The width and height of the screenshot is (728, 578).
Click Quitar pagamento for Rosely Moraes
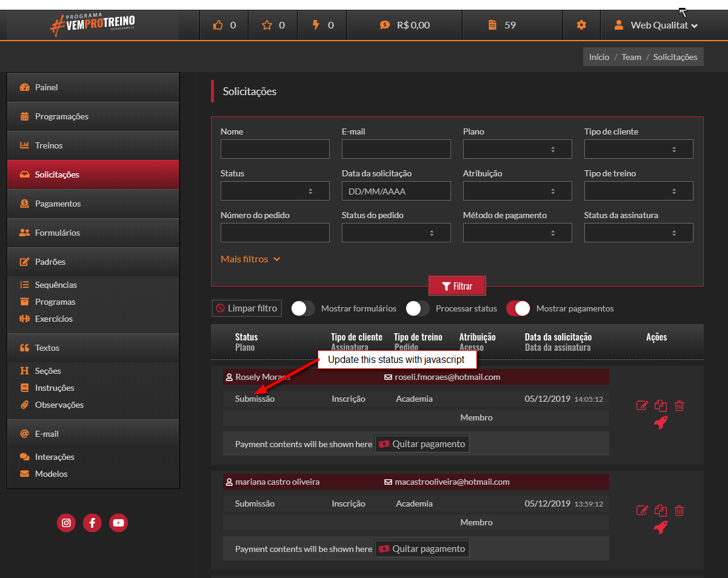pos(422,444)
